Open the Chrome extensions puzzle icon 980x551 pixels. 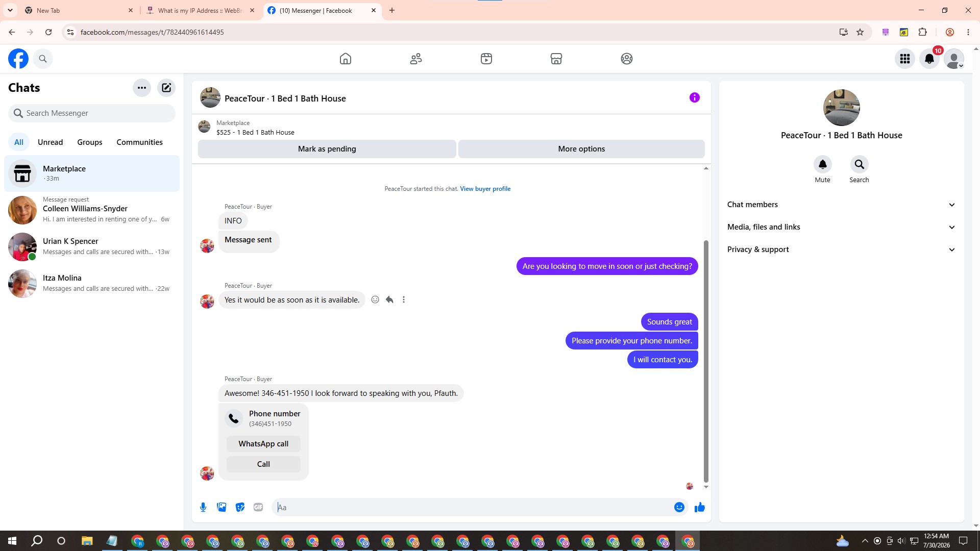922,32
